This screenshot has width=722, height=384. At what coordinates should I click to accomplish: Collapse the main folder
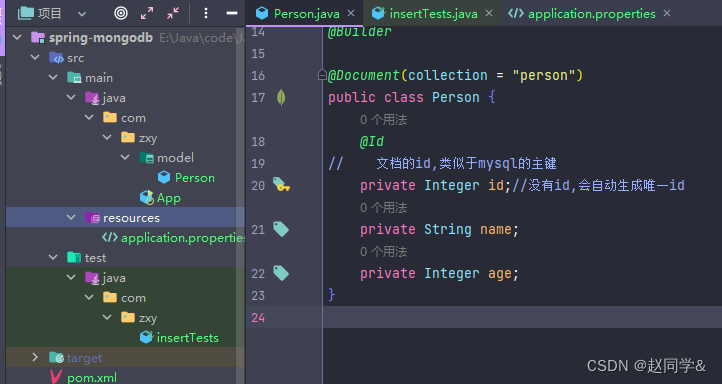[x=53, y=77]
